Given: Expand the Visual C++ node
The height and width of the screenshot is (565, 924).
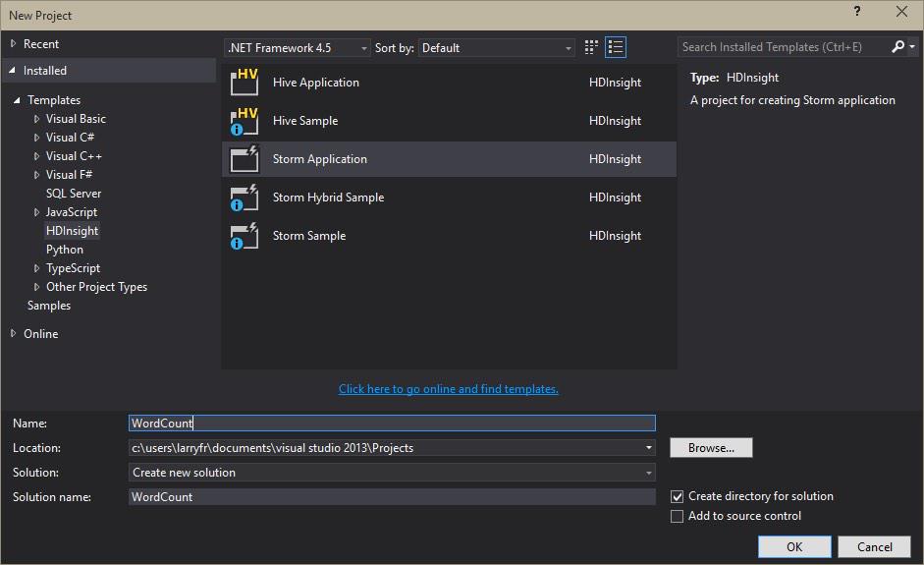Looking at the screenshot, I should click(36, 156).
